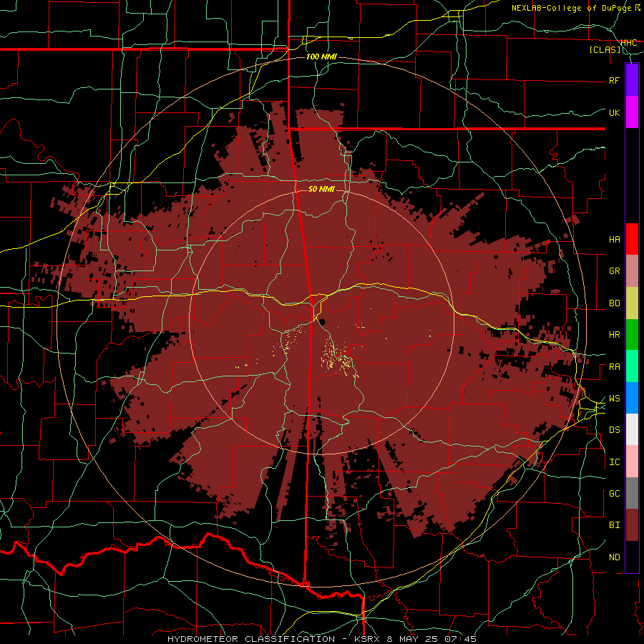Image resolution: width=644 pixels, height=644 pixels.
Task: Click the BD legend label
Action: click(615, 303)
